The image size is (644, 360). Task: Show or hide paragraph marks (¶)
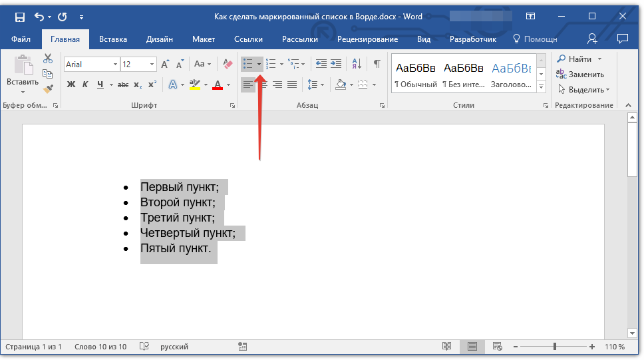[x=377, y=64]
